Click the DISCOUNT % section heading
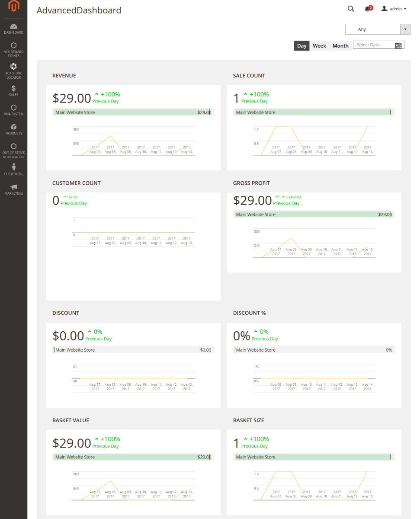The width and height of the screenshot is (420, 519). (x=250, y=313)
